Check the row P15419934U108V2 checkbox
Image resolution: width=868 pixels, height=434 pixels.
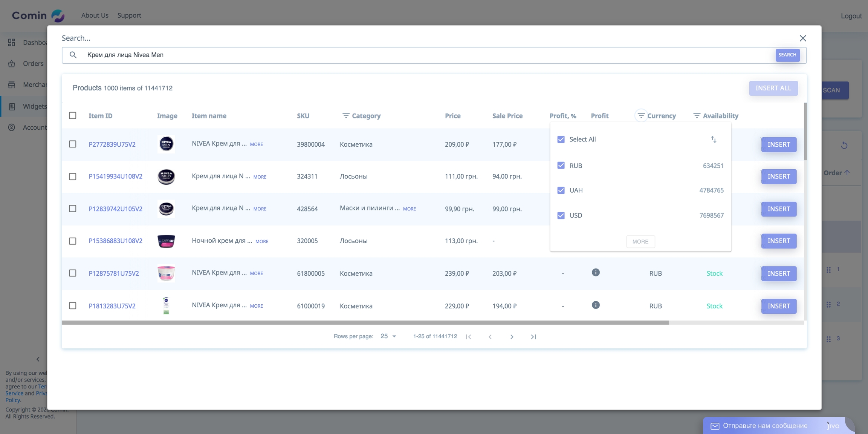coord(73,176)
